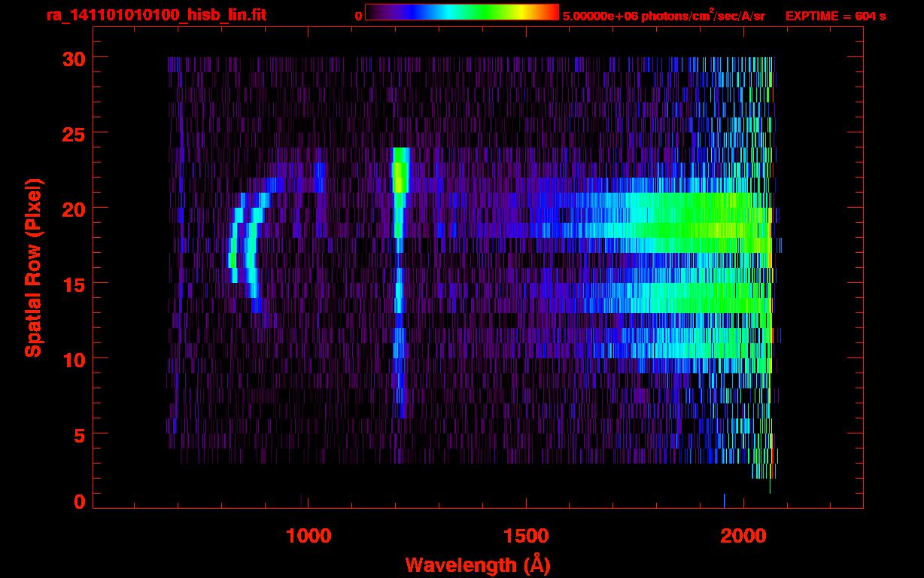This screenshot has width=924, height=578.
Task: Select the filename ra_141101010100_hisb_lin.fit
Action: 156,15
